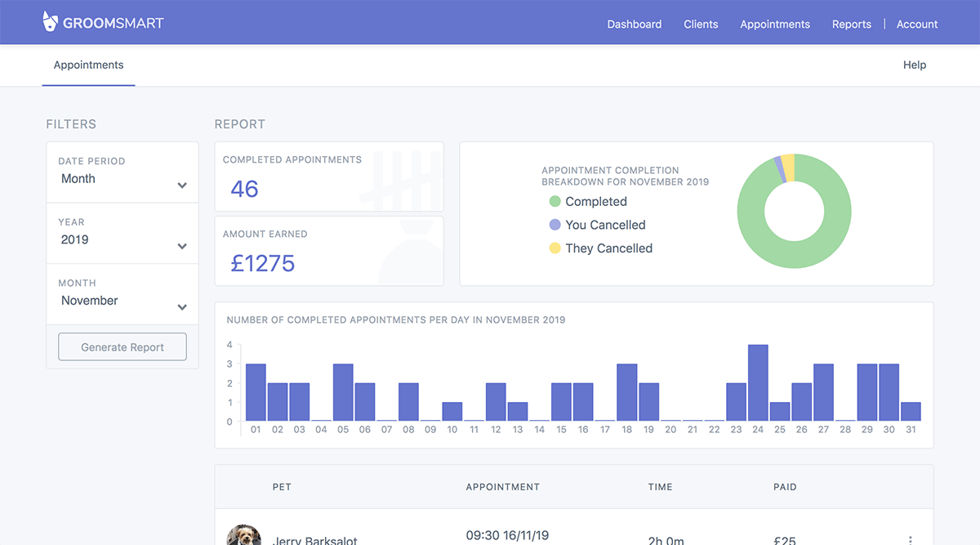Screen dimensions: 980x545
Task: Click the Generate Report button
Action: coord(122,346)
